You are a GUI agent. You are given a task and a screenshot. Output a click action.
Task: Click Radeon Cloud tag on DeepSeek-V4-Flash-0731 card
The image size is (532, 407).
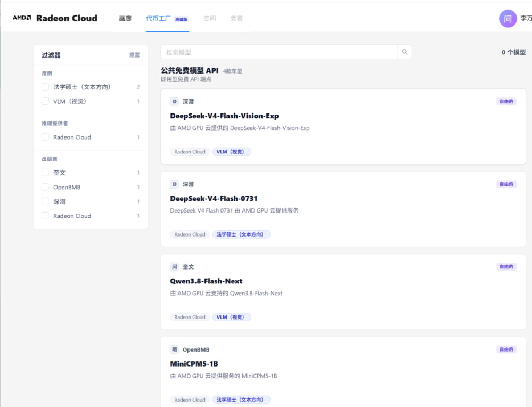click(190, 234)
